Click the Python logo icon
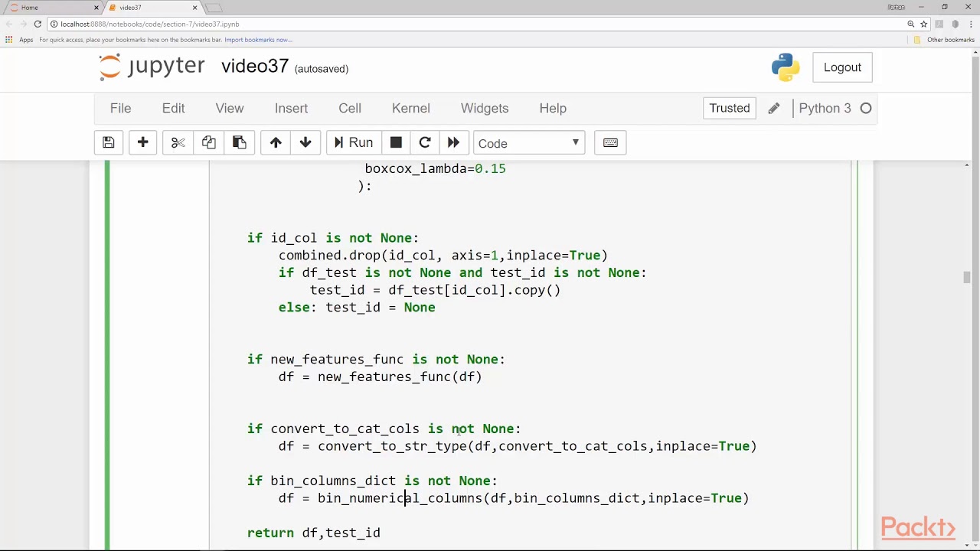This screenshot has height=551, width=980. 786,67
